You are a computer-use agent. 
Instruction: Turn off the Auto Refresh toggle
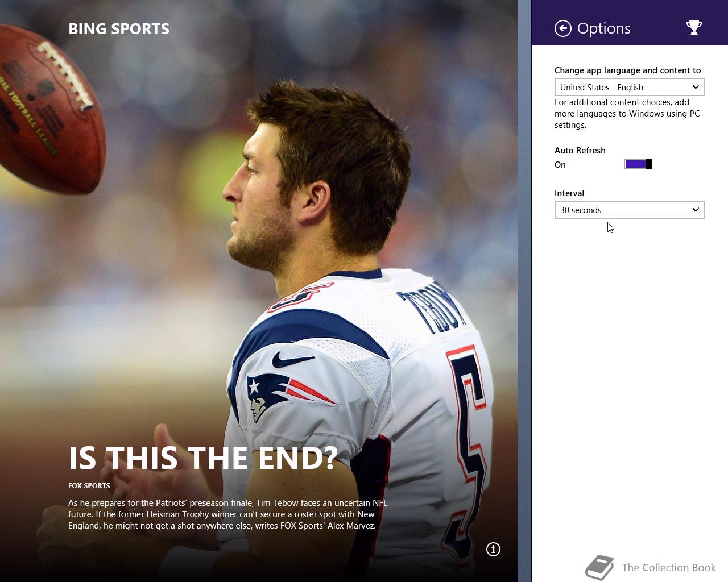click(638, 164)
